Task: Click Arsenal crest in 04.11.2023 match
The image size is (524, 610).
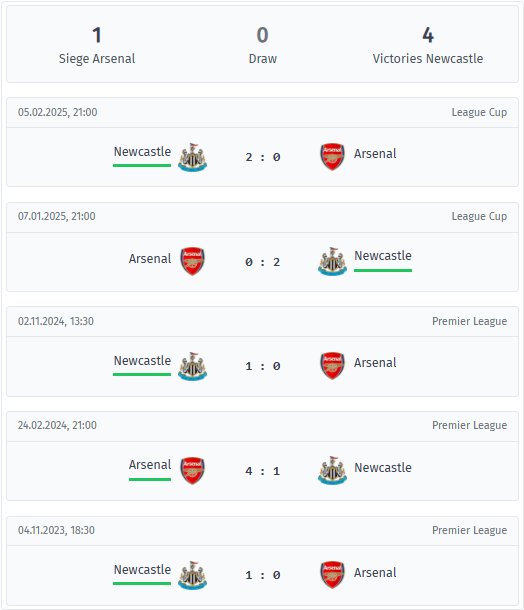Action: (x=333, y=575)
